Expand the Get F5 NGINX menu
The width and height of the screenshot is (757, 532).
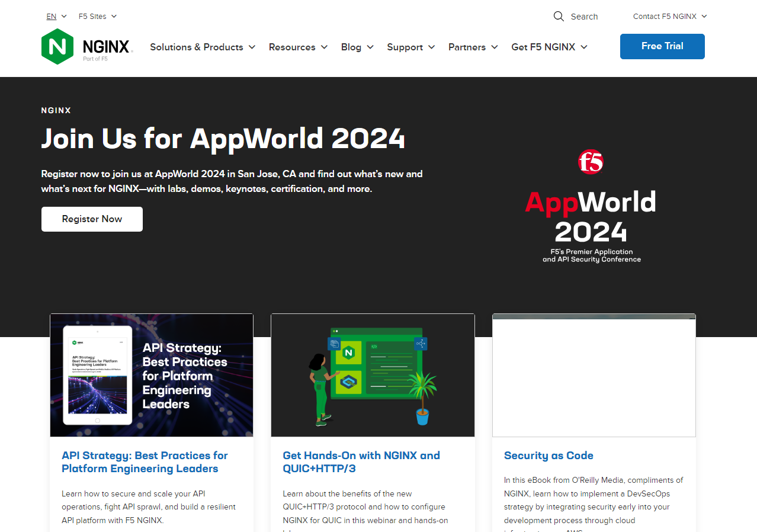pos(548,47)
